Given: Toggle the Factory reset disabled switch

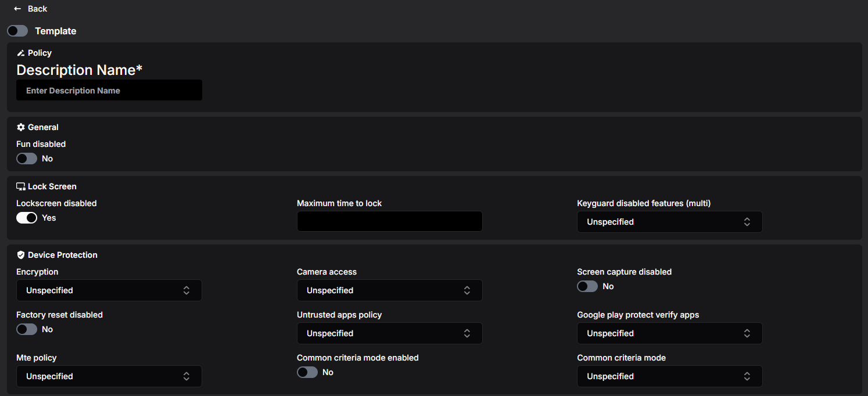Looking at the screenshot, I should (x=27, y=329).
